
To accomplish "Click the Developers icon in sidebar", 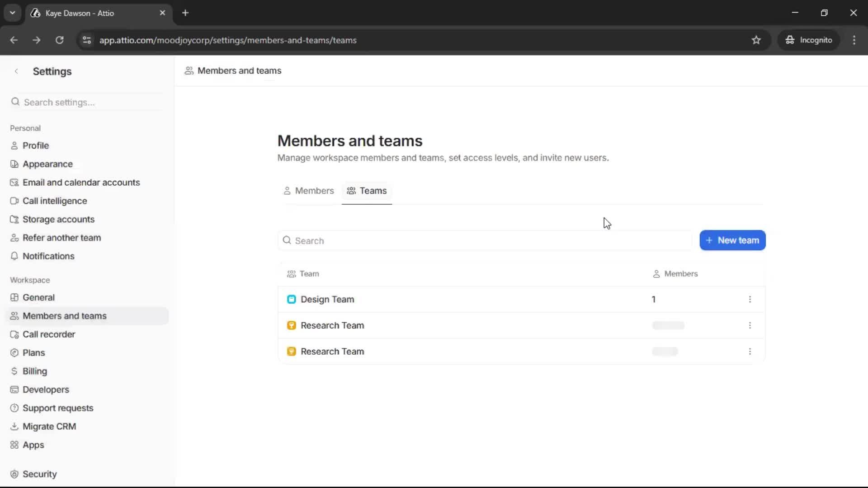I will 14,389.
